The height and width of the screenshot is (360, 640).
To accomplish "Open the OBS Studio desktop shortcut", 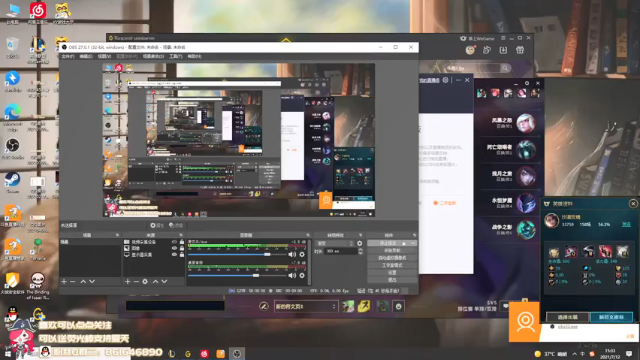I will point(13,149).
